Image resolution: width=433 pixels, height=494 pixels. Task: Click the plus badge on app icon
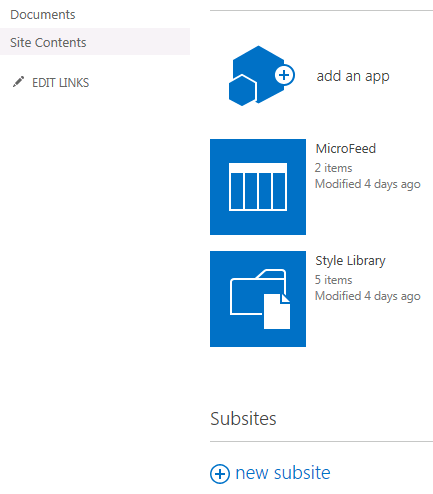pos(284,75)
